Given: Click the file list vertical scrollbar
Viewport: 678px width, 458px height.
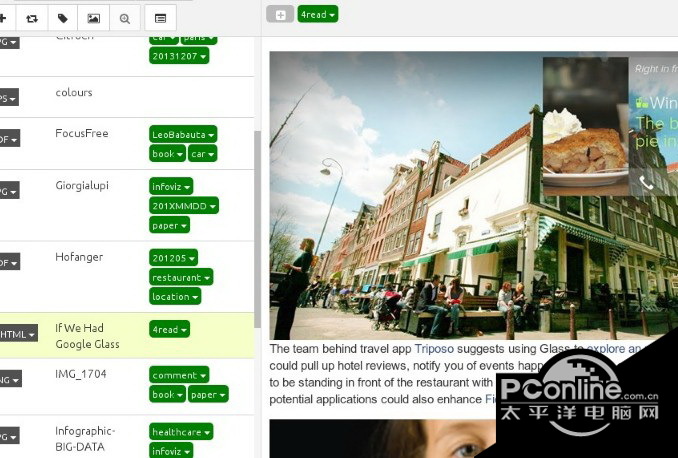Looking at the screenshot, I should pyautogui.click(x=257, y=229).
